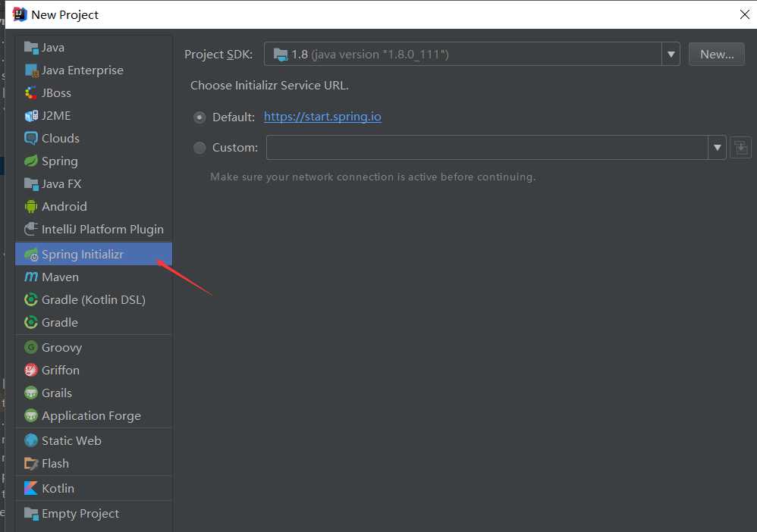Image resolution: width=757 pixels, height=532 pixels.
Task: Click the J2ME project icon
Action: pyautogui.click(x=31, y=116)
